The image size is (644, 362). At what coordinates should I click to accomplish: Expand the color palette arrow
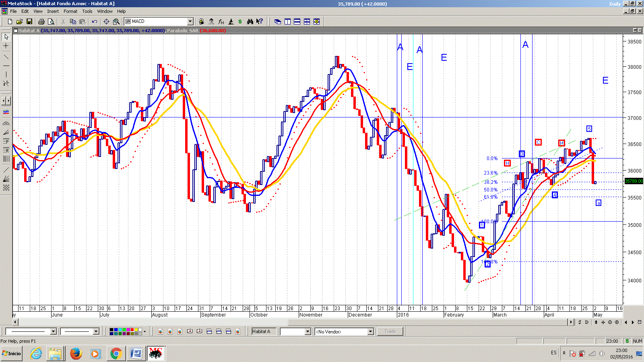pos(145,331)
